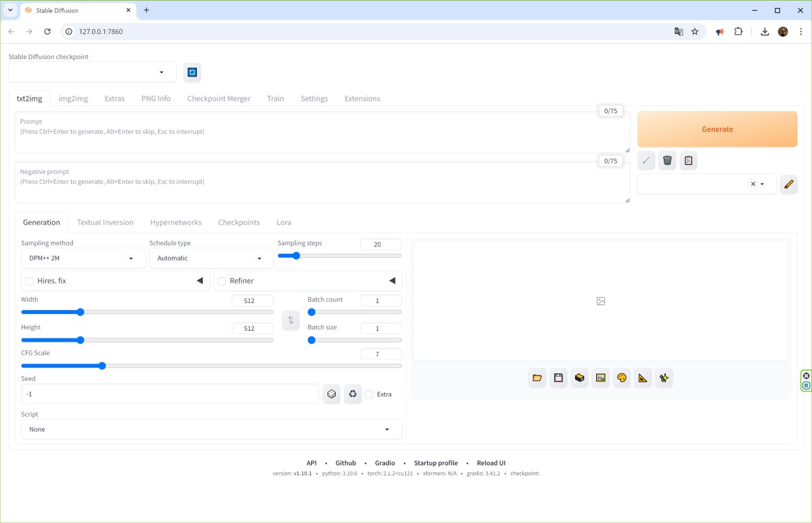Go back in browser history

12,31
